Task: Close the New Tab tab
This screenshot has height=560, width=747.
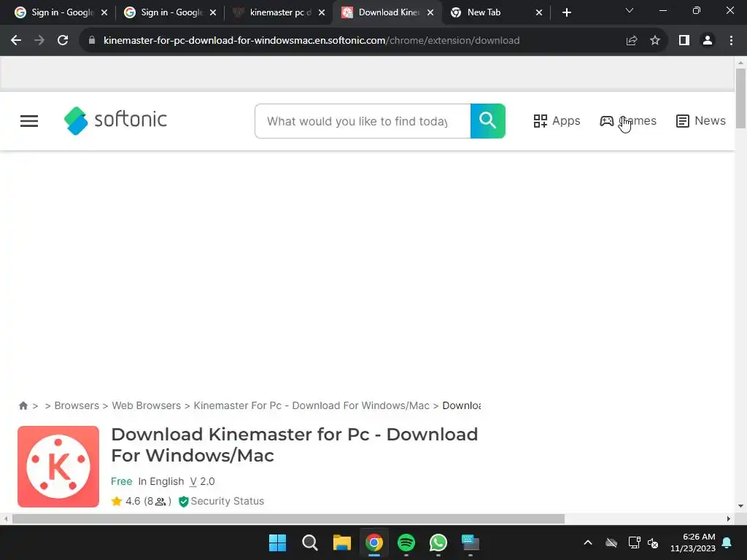Action: tap(539, 13)
